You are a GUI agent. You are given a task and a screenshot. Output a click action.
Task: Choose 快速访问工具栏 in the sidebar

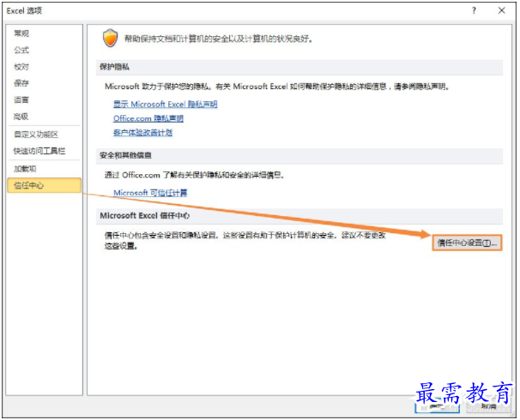(39, 151)
